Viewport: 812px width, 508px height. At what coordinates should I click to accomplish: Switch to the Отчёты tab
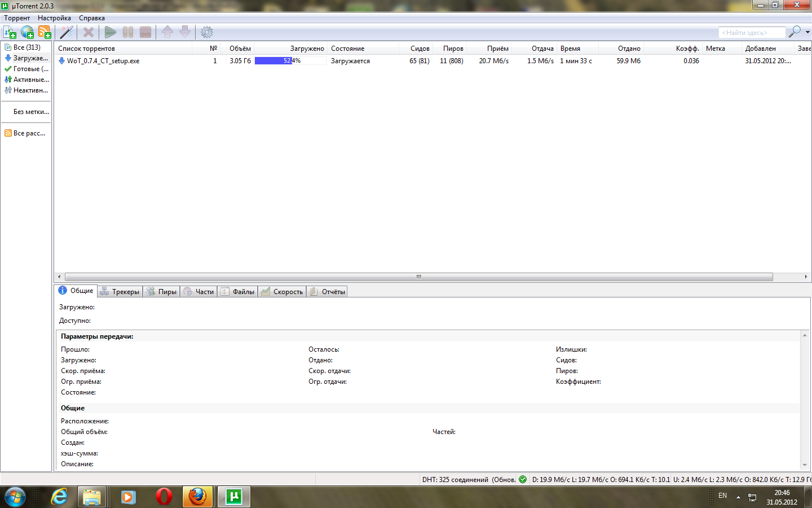(328, 292)
